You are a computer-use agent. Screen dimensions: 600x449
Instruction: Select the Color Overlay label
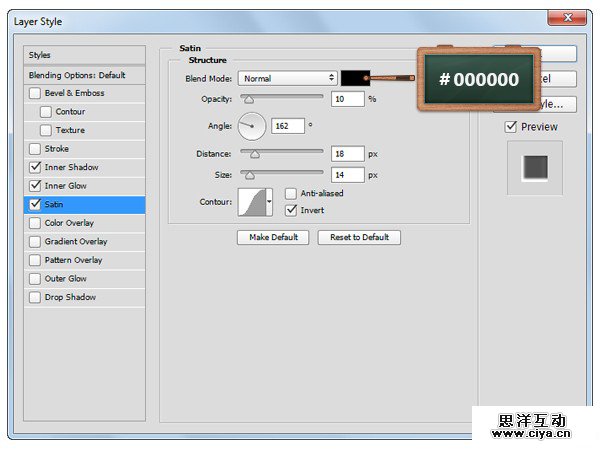click(x=69, y=223)
